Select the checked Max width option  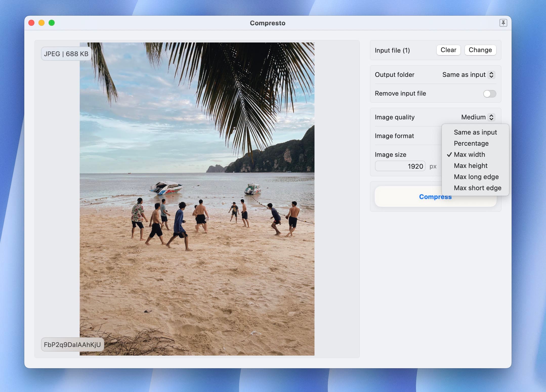point(470,155)
